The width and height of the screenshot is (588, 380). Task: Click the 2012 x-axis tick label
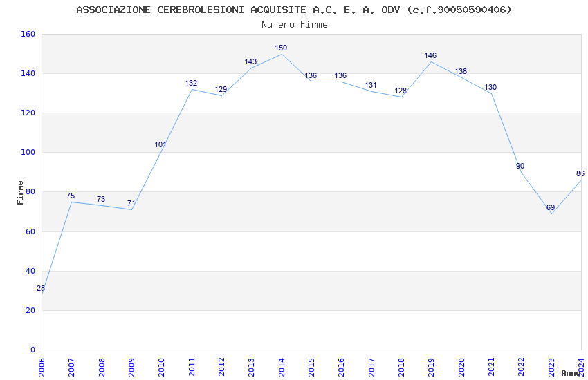tap(221, 368)
